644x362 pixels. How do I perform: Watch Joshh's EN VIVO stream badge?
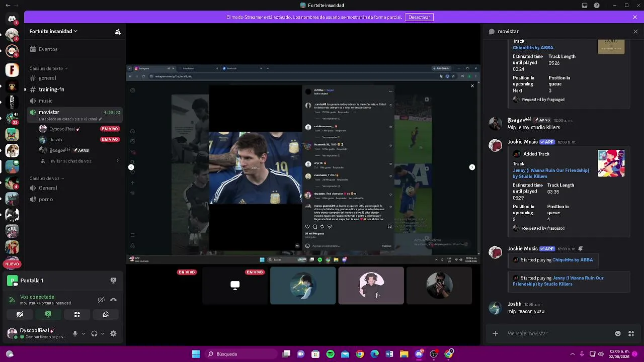(110, 139)
